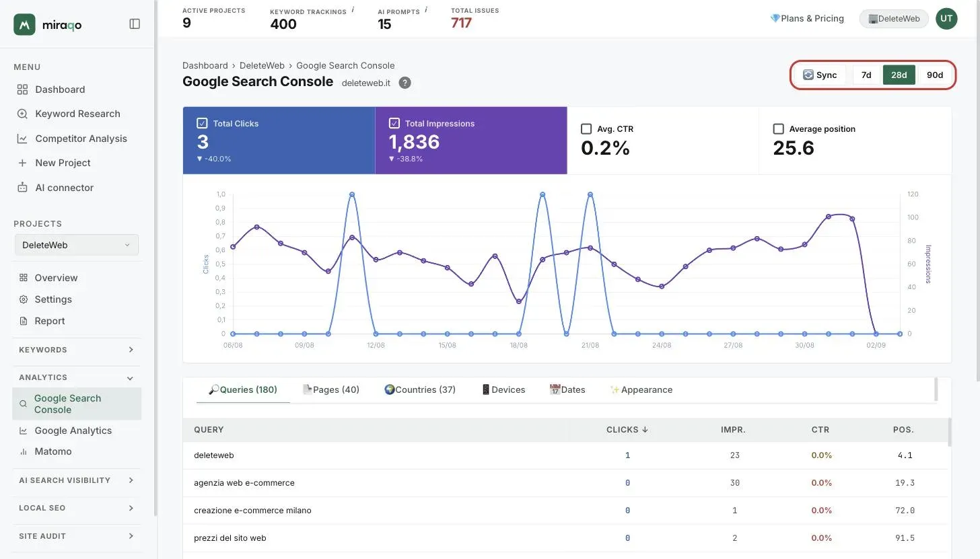Click the Clicks column sort arrow
This screenshot has width=980, height=559.
point(645,429)
